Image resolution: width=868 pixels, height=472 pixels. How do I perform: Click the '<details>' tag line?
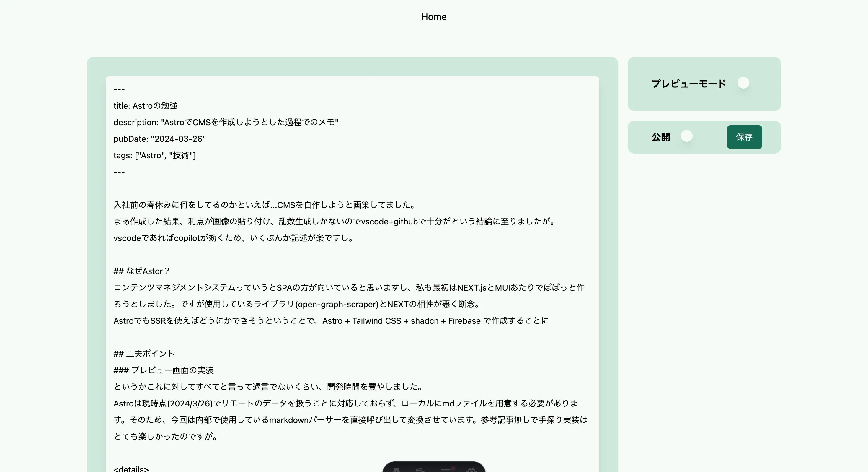(x=131, y=469)
